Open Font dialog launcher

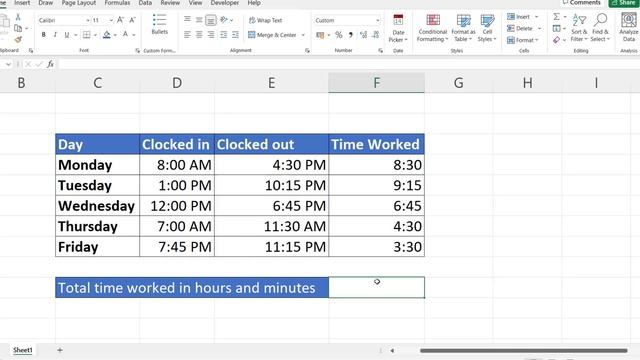click(x=137, y=51)
